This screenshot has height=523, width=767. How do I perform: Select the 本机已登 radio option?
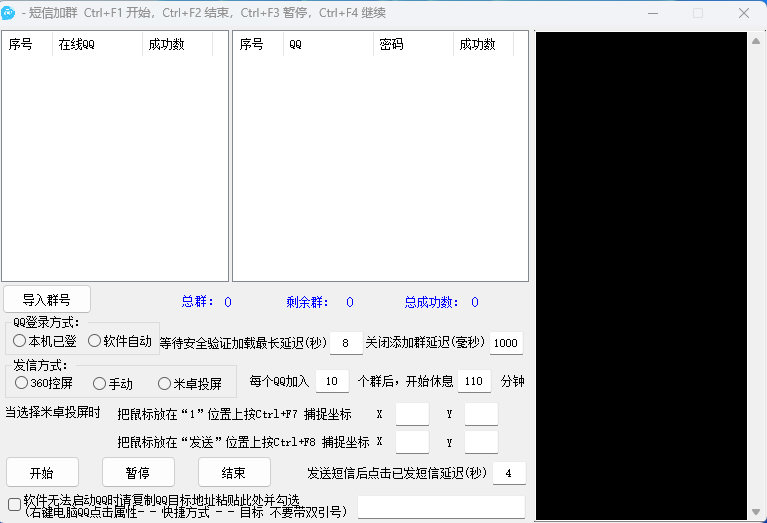[x=20, y=341]
